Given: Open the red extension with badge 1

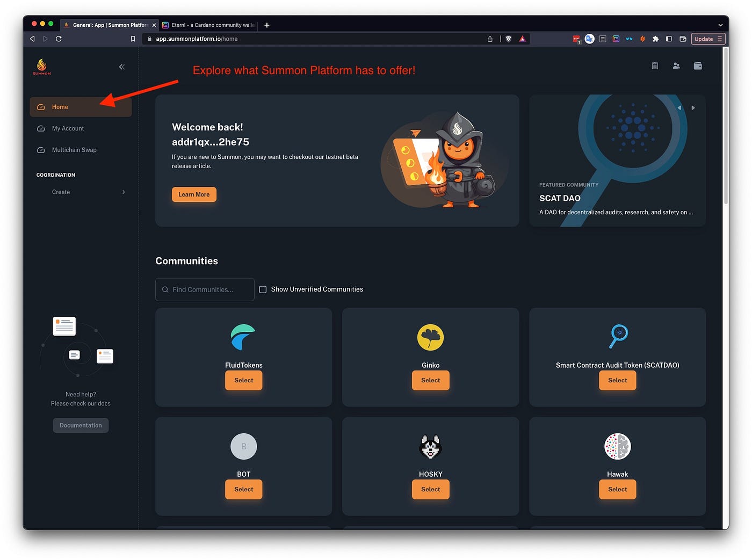Looking at the screenshot, I should [x=576, y=39].
